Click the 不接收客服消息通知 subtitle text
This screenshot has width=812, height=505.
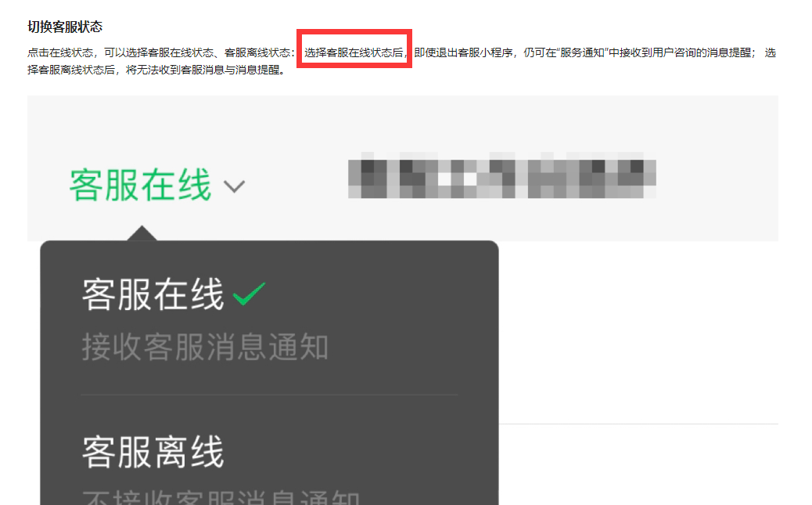coord(221,497)
